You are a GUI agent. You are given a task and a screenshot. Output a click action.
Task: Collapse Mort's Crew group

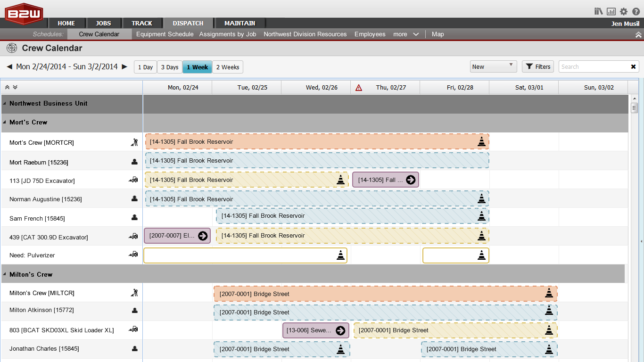click(x=4, y=122)
